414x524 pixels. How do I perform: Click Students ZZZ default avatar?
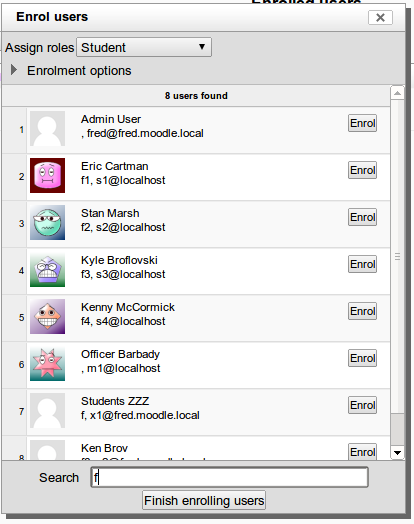pos(47,411)
